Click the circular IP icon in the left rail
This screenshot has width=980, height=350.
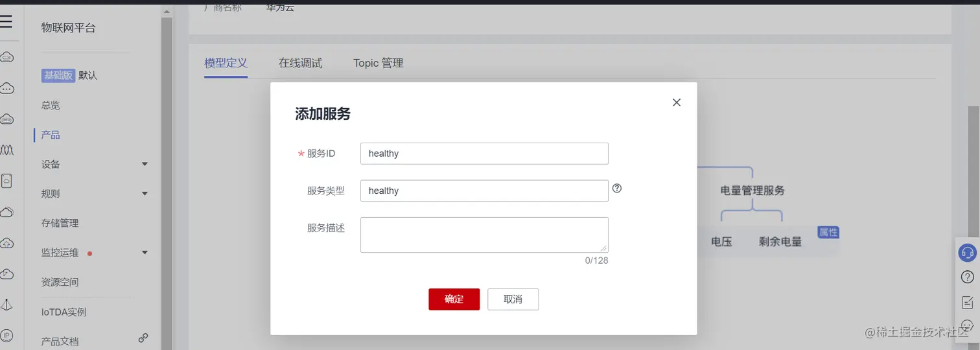6,335
